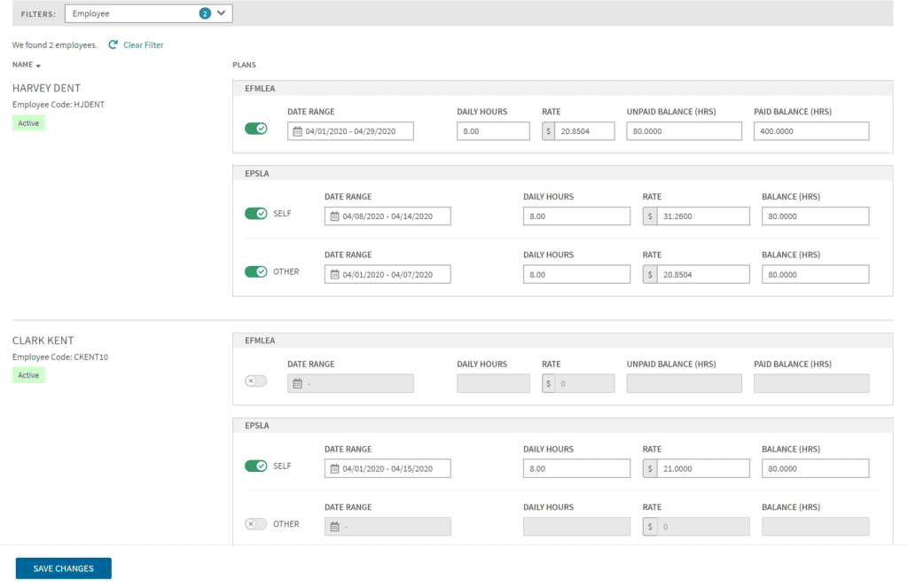Open calendar icon in Clark Kent EPSLA SELF date range
908x588 pixels.
point(334,468)
